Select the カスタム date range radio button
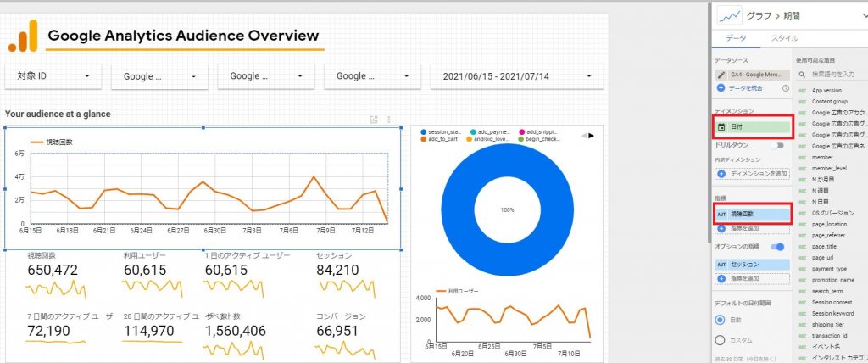Screen dimensions: 868x363 [721, 340]
